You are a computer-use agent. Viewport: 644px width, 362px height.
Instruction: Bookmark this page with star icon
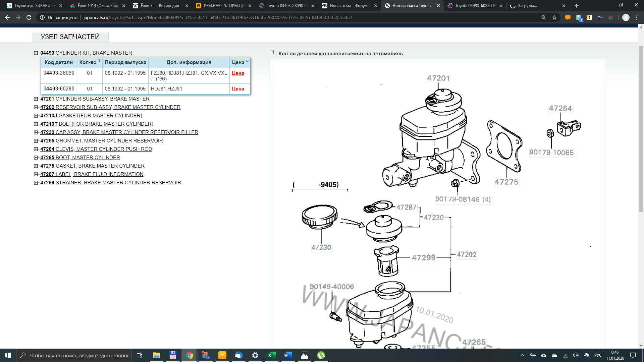[554, 17]
